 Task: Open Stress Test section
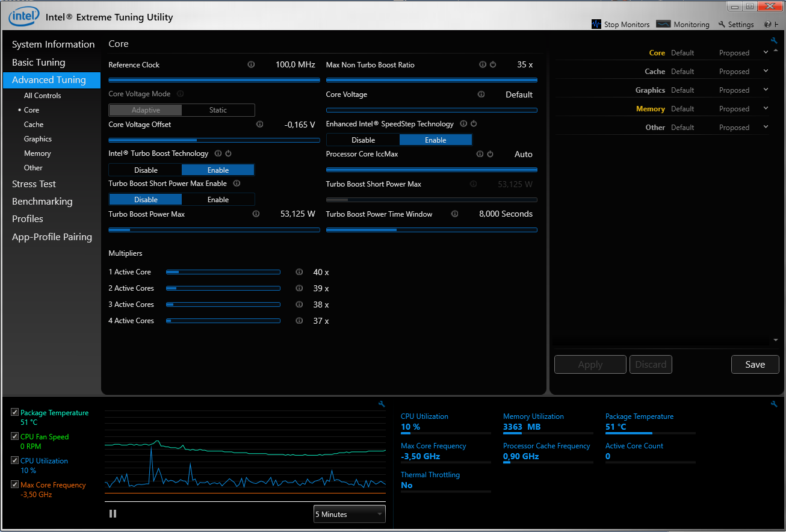coord(34,184)
